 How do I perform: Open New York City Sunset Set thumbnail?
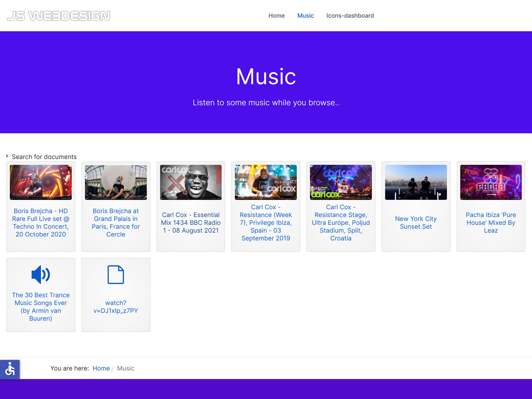pyautogui.click(x=416, y=182)
